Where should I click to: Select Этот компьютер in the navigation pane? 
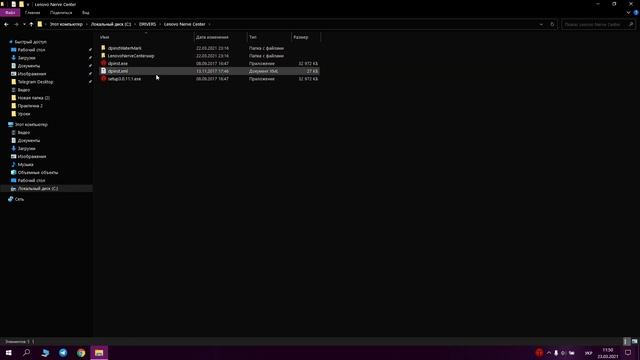point(31,124)
